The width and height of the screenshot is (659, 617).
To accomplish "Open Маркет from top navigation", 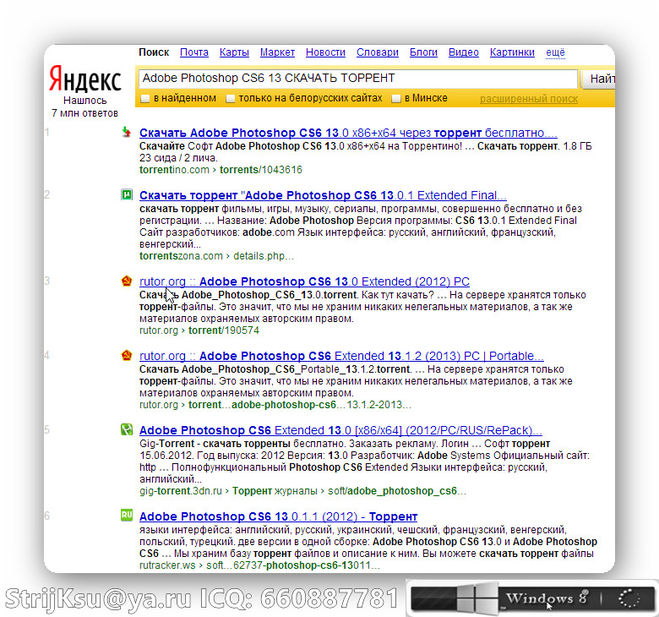I will pos(277,53).
